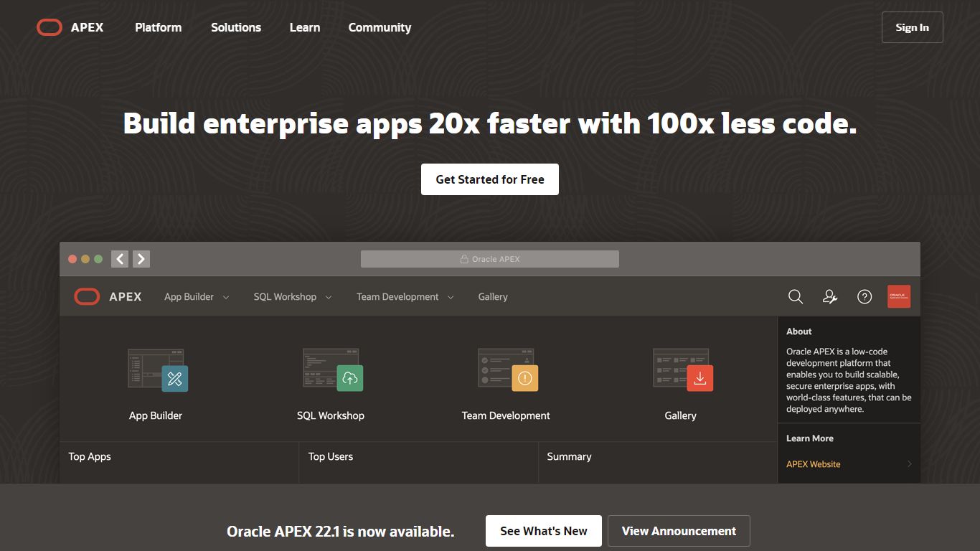Viewport: 980px width, 551px height.
Task: Open the Solutions menu
Action: [236, 27]
